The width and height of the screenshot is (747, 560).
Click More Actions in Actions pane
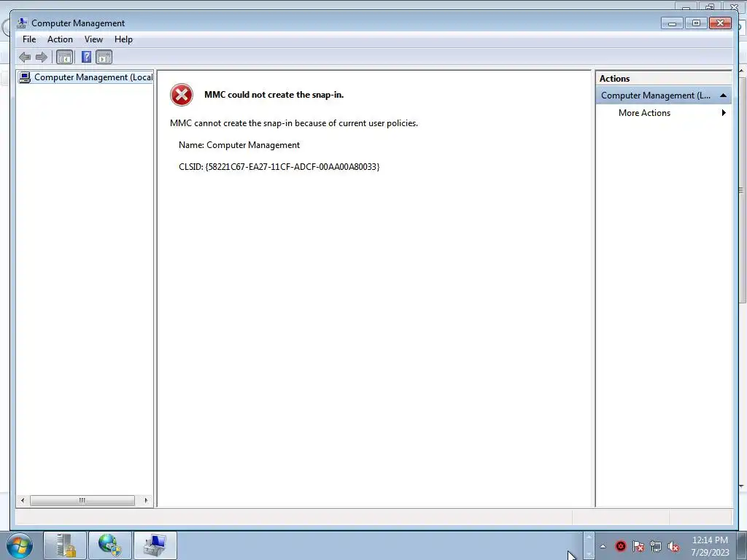[x=644, y=113]
